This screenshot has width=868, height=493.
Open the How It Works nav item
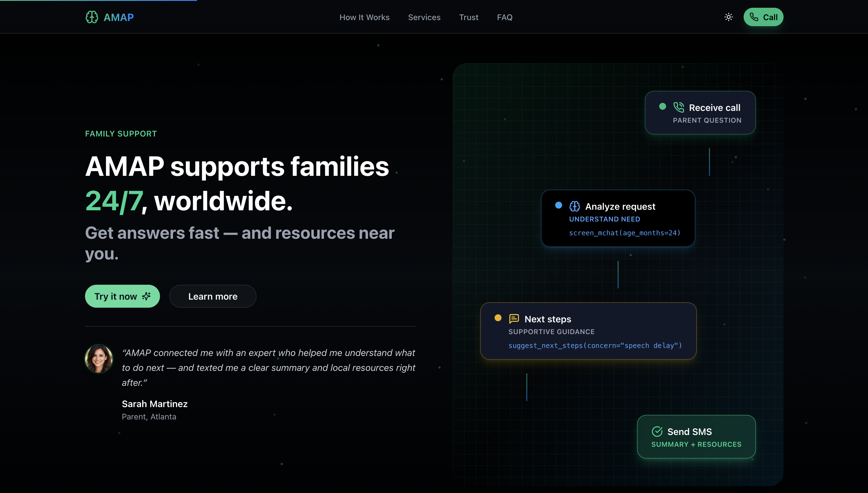[x=364, y=17]
